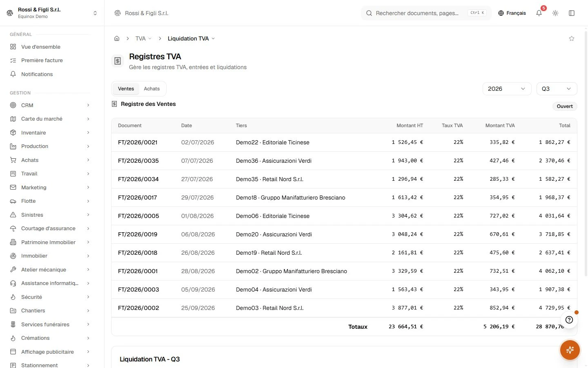The height and width of the screenshot is (368, 588).
Task: Mark page as favorite with star icon
Action: [x=572, y=38]
